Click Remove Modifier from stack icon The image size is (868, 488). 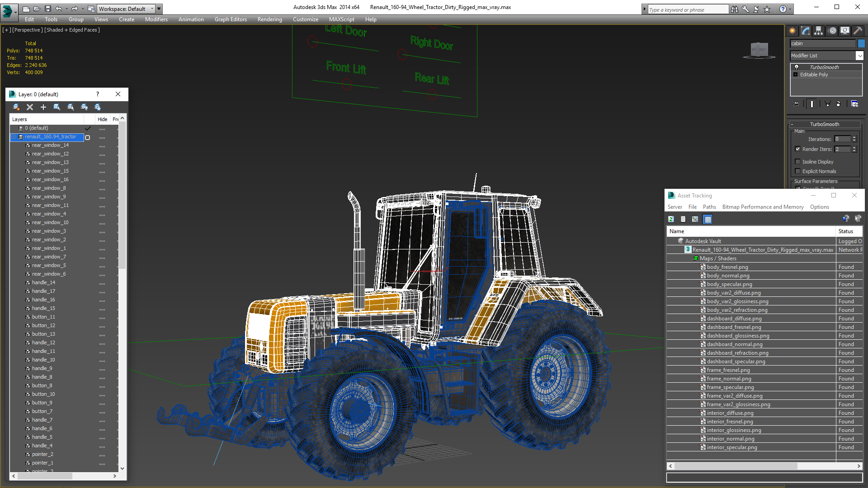pos(839,104)
